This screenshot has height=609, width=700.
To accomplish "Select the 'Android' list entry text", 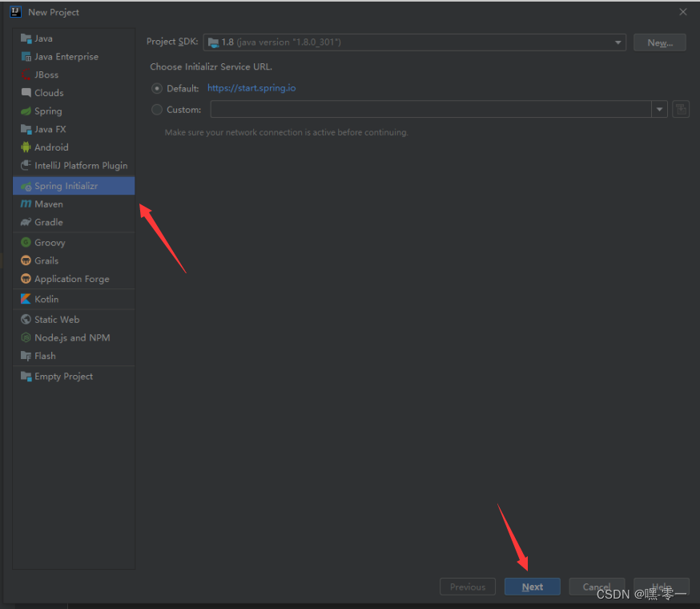I will 51,147.
